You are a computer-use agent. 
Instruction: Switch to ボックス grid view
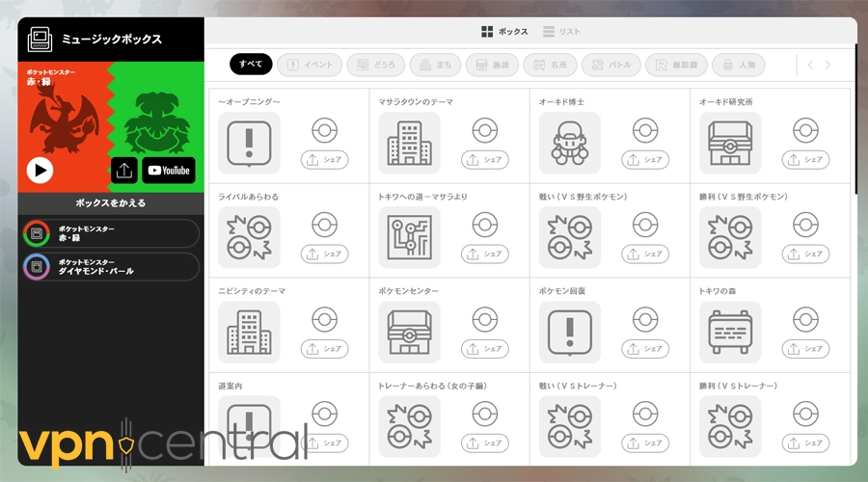(x=504, y=32)
